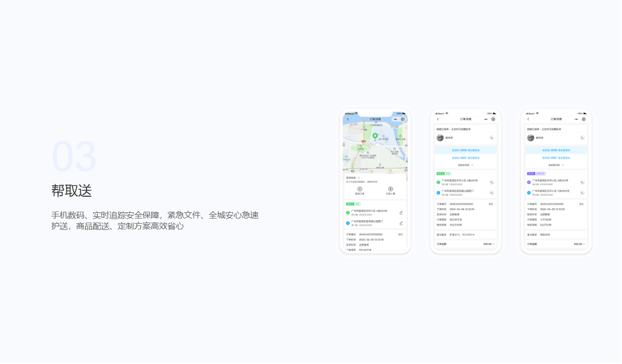The image size is (622, 364).
Task: Copy the order number on the right phone
Action: click(581, 204)
